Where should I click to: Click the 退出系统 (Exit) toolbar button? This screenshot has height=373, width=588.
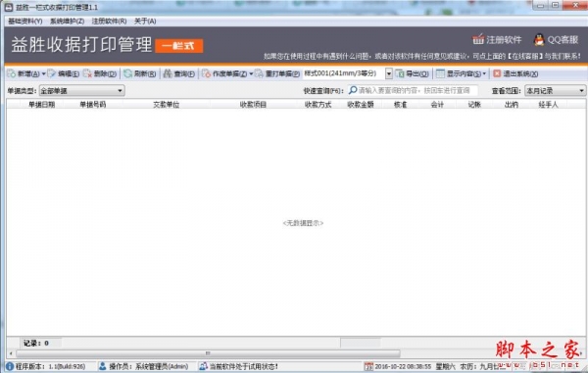tap(516, 73)
